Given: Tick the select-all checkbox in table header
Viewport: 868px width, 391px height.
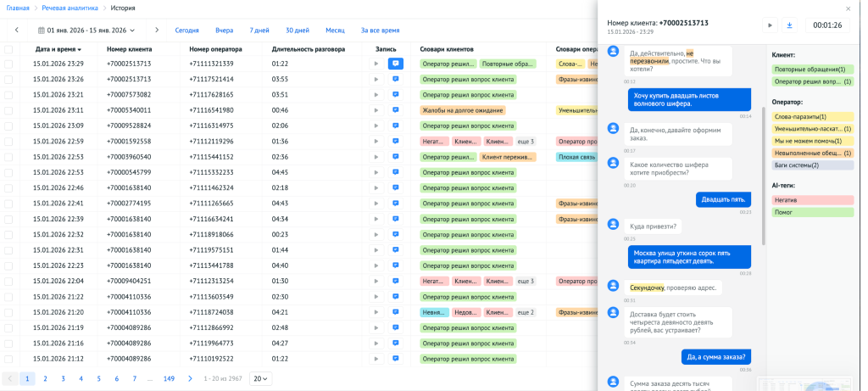Looking at the screenshot, I should [8, 49].
